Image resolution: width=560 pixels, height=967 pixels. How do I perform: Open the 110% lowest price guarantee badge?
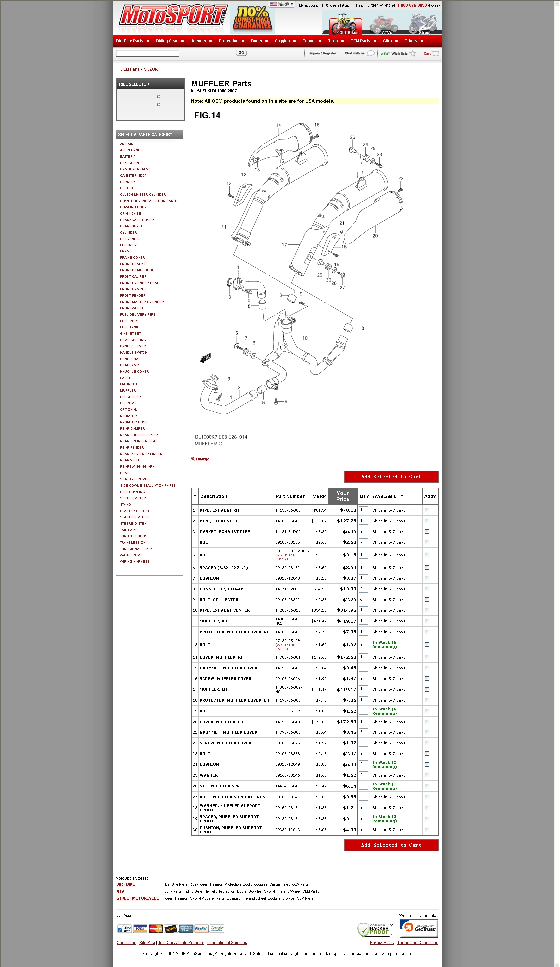(x=252, y=19)
